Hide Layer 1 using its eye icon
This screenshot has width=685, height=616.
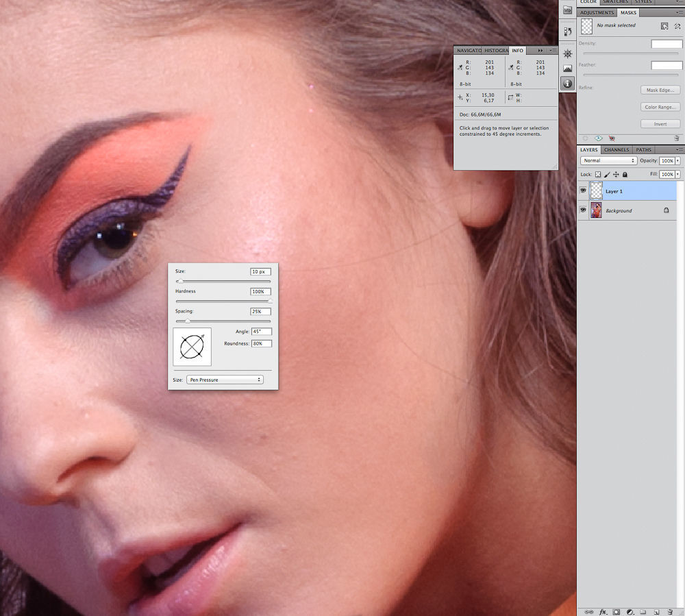584,191
